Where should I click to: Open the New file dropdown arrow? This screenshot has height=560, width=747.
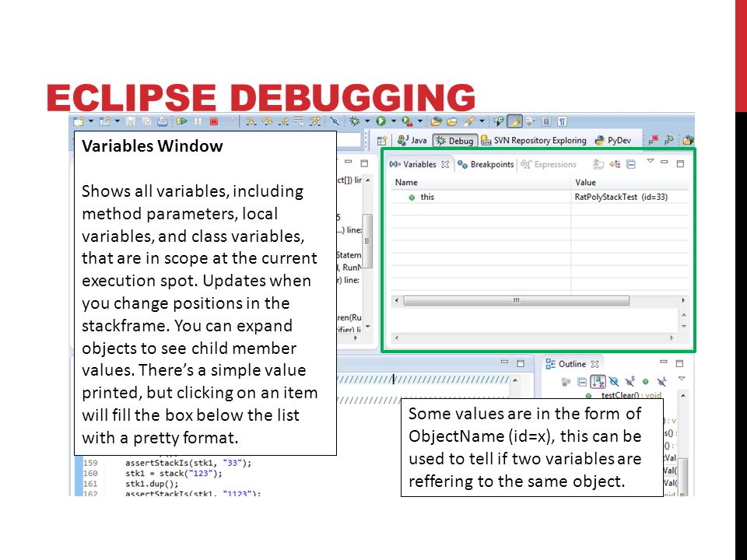(90, 121)
